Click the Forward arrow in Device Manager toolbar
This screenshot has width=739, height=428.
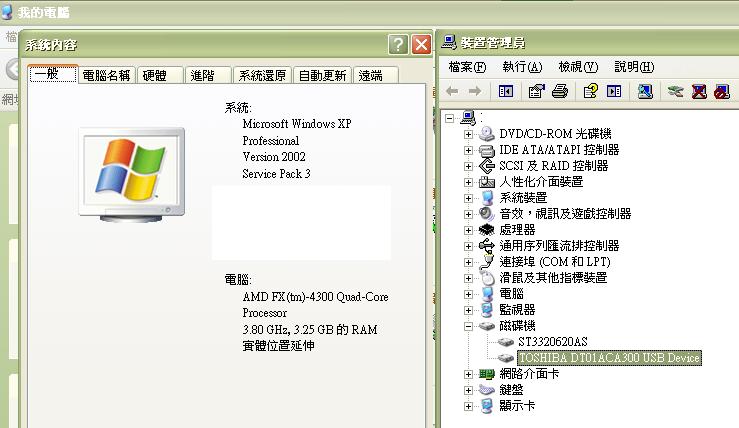coord(475,91)
